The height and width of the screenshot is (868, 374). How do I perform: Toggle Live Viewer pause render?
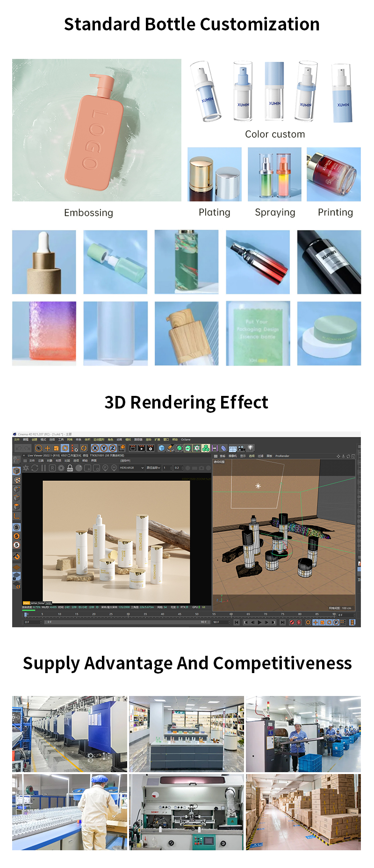coord(43,467)
